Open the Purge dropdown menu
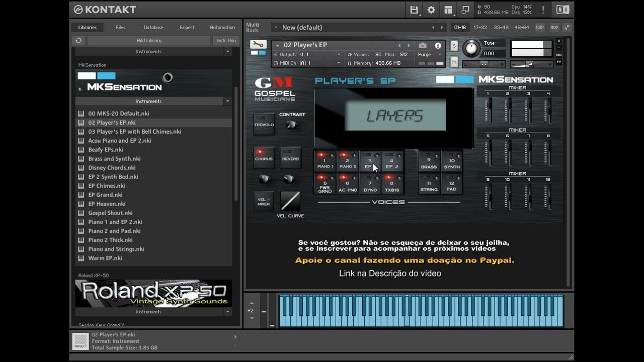This screenshot has width=644, height=362. [431, 54]
